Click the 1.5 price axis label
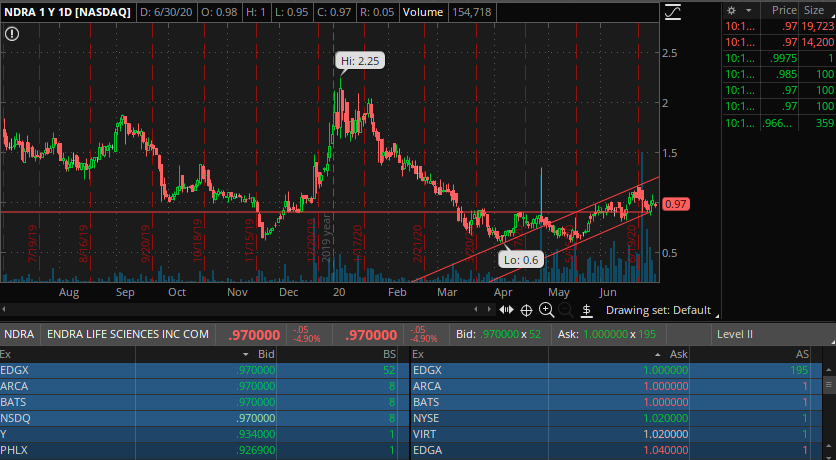 (670, 153)
